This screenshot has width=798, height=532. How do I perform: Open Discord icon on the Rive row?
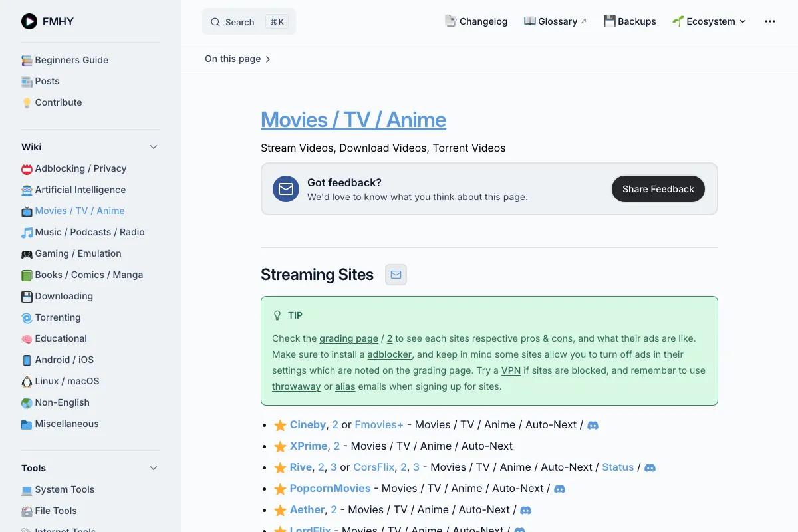coord(650,467)
